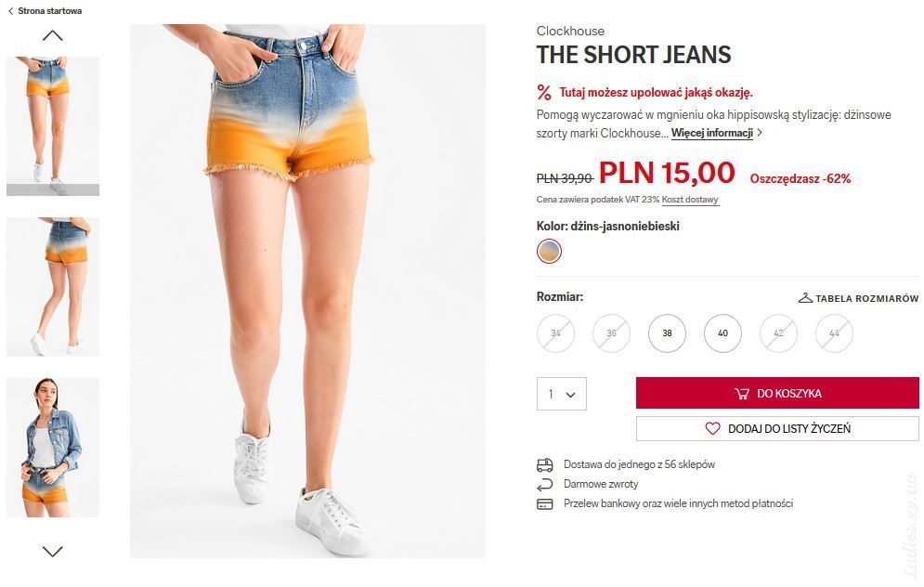
Task: View thumbnail of model in denim jacket
Action: click(53, 448)
